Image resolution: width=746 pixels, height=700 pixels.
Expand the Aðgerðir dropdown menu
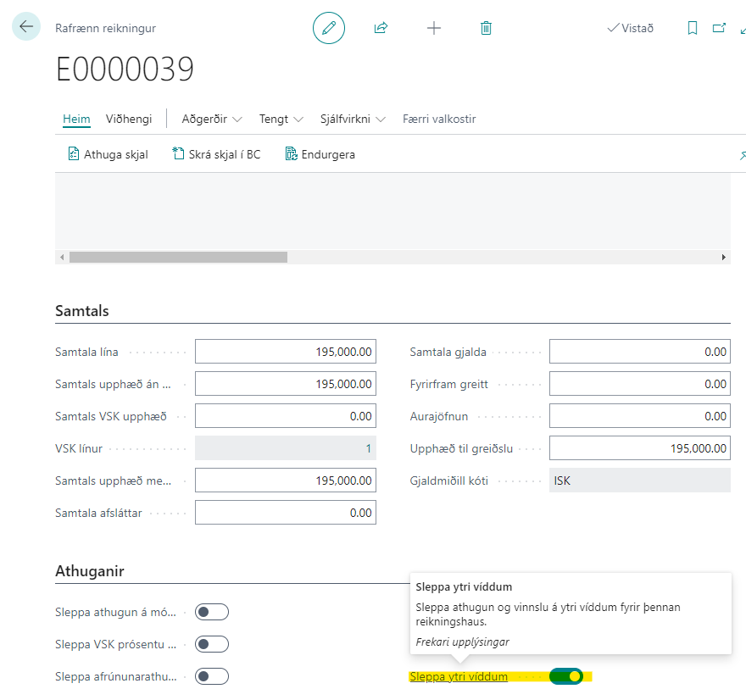[x=212, y=119]
